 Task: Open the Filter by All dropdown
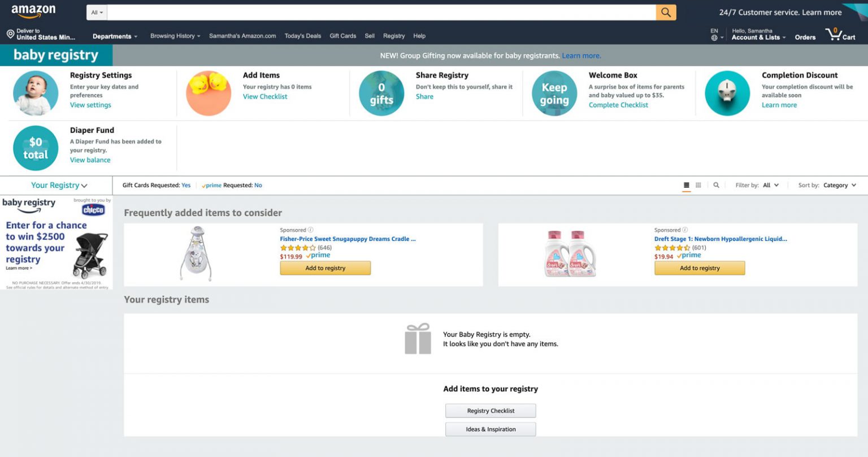click(x=770, y=186)
